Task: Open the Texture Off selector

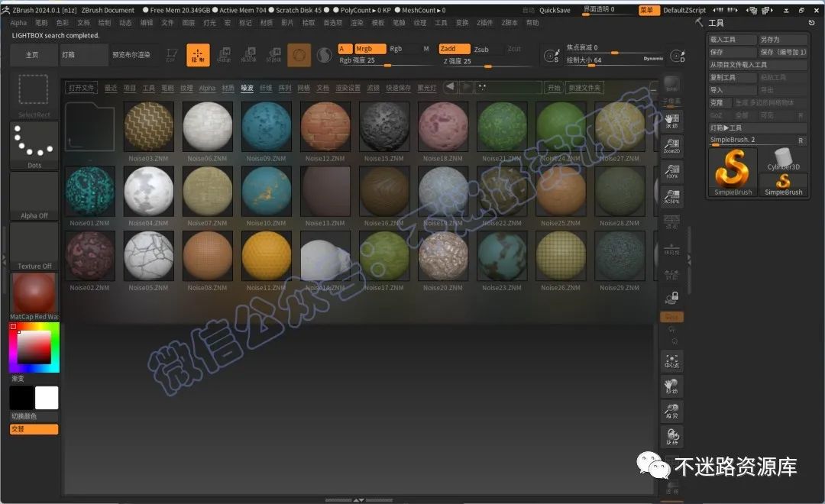Action: (34, 247)
